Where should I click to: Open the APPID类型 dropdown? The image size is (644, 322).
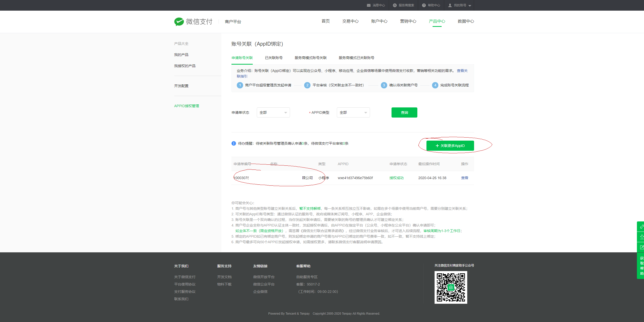click(x=353, y=112)
